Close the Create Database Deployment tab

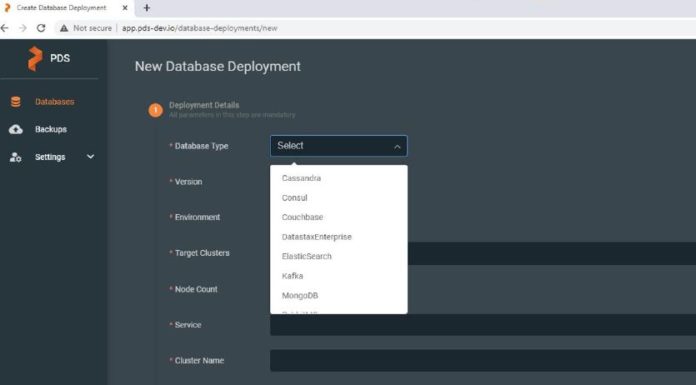point(125,8)
